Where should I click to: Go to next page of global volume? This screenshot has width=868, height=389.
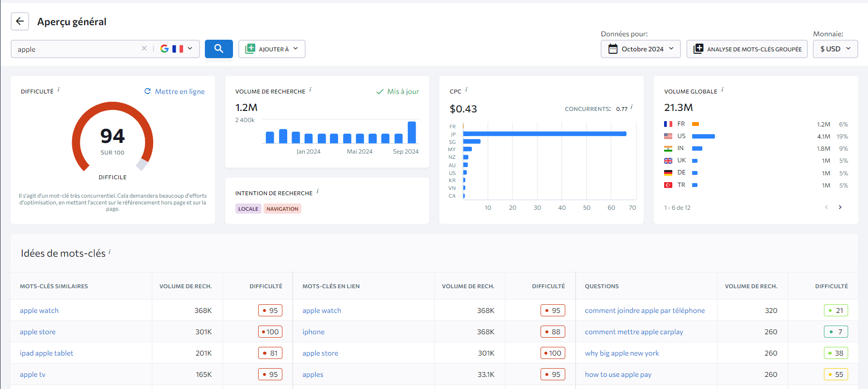coord(840,207)
